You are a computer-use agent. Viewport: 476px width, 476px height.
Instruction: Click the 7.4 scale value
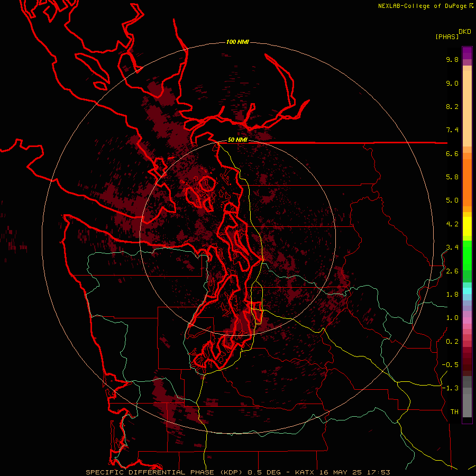tap(452, 130)
